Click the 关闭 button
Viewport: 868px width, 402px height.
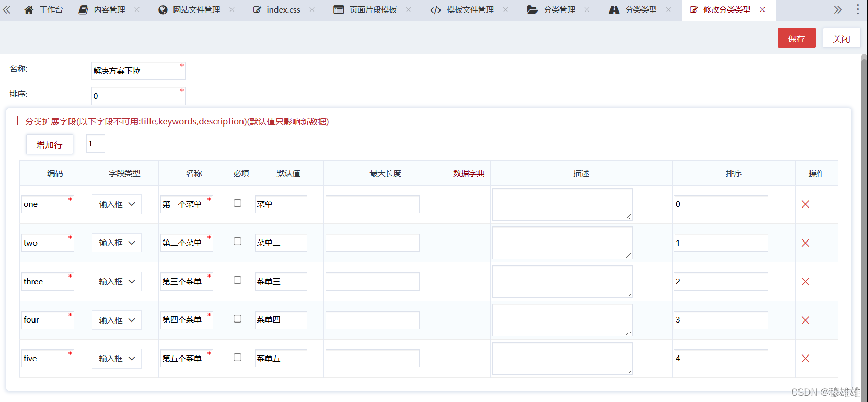(841, 38)
